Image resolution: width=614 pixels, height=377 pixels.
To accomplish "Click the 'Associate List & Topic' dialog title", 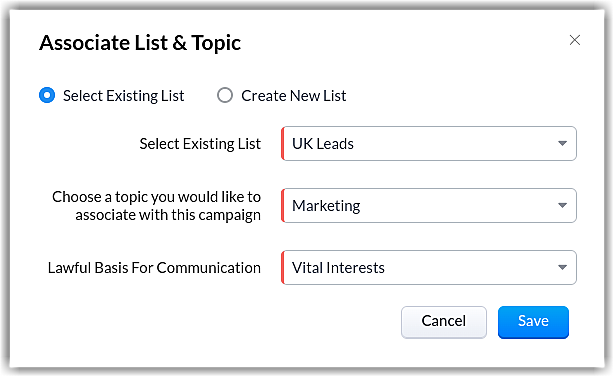I will coord(140,43).
